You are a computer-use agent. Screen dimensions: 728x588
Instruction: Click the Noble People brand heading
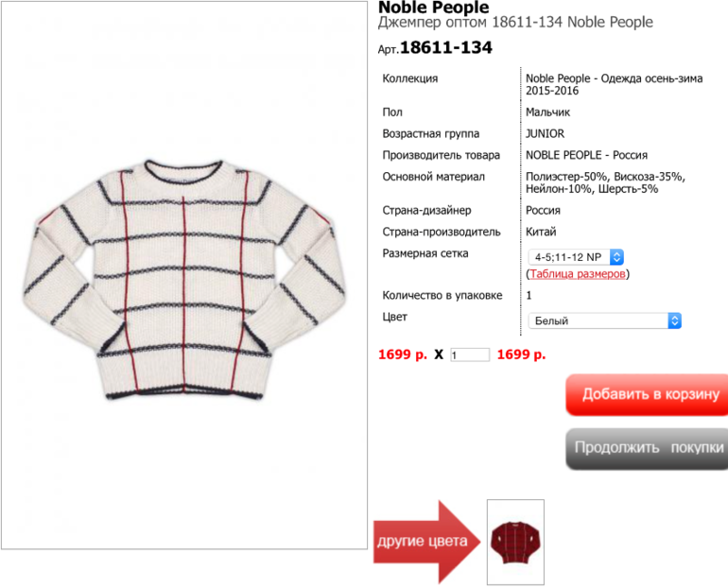point(434,7)
